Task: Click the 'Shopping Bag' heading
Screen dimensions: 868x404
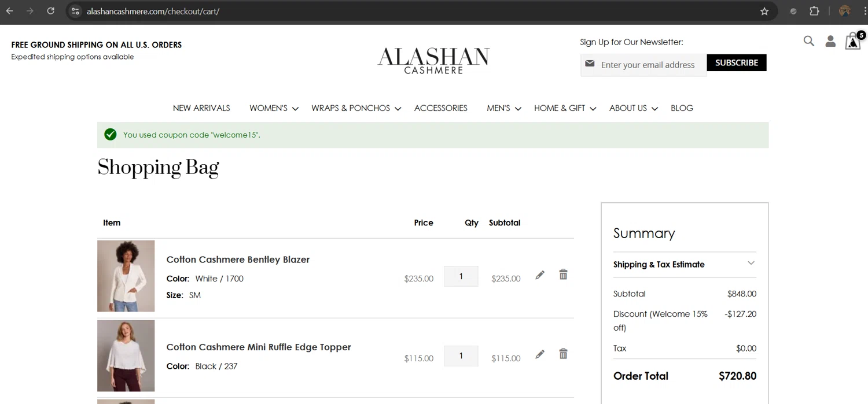Action: 158,168
